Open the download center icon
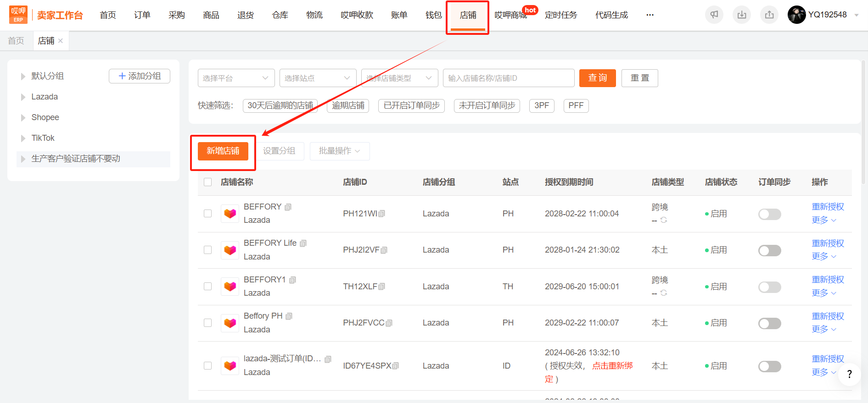 click(x=742, y=15)
